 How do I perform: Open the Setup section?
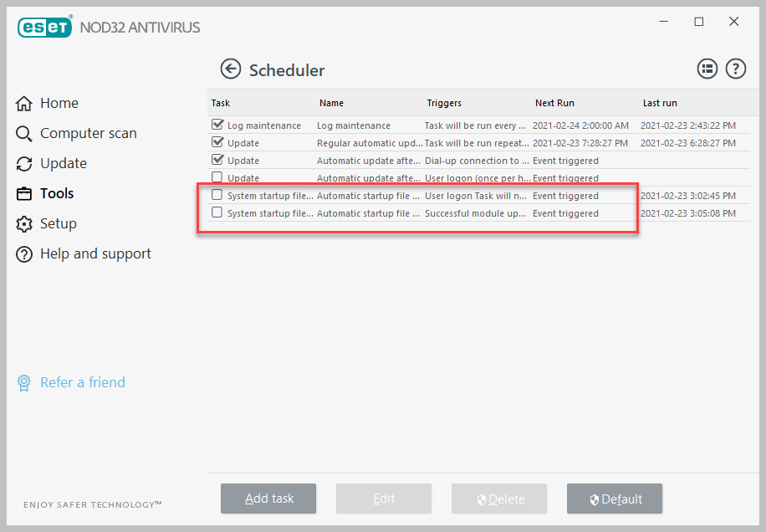pos(59,223)
